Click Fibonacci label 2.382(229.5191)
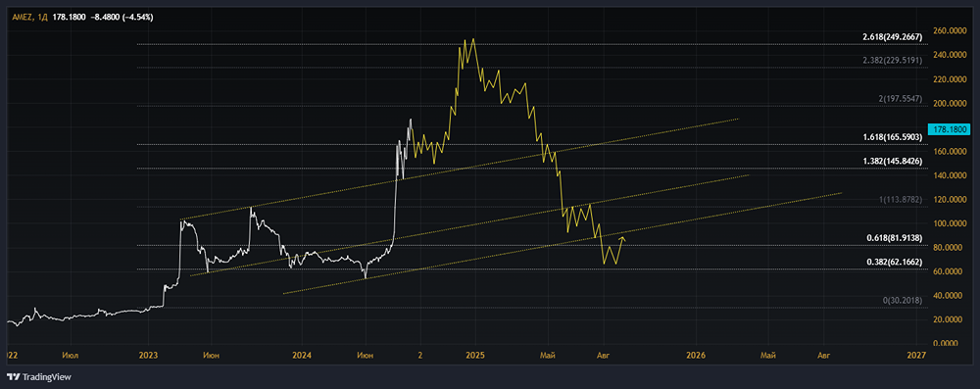The width and height of the screenshot is (980, 389). [x=892, y=60]
